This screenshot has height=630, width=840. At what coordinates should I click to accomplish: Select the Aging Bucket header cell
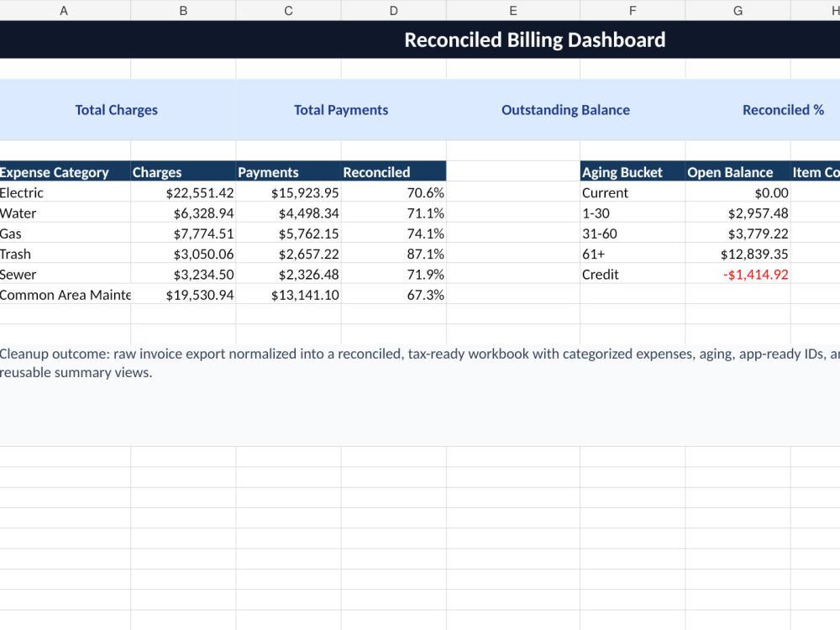click(x=633, y=171)
